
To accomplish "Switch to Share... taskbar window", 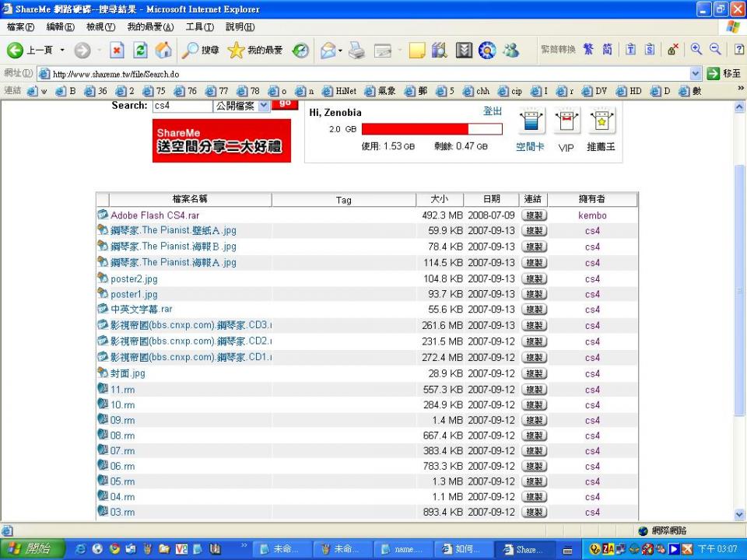I will [524, 549].
